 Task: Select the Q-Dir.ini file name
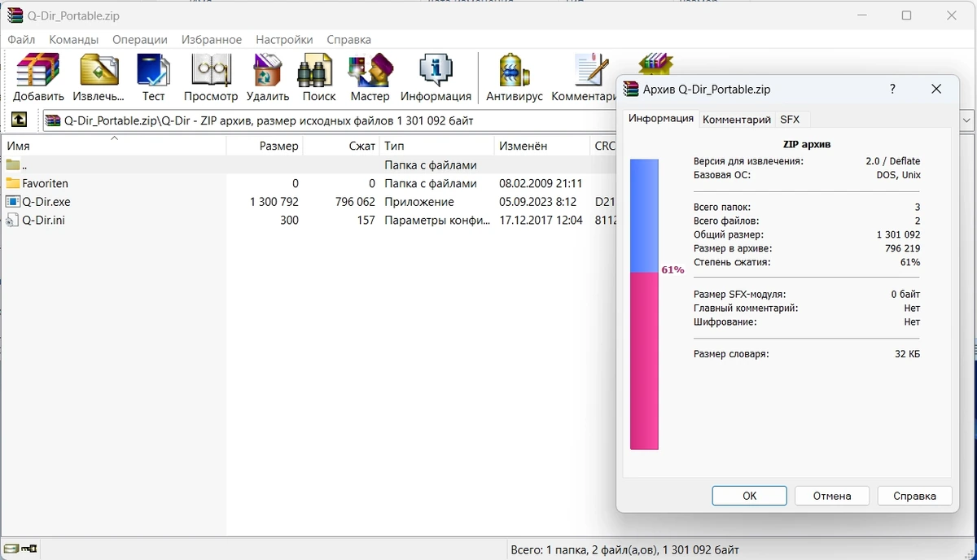[x=44, y=220]
